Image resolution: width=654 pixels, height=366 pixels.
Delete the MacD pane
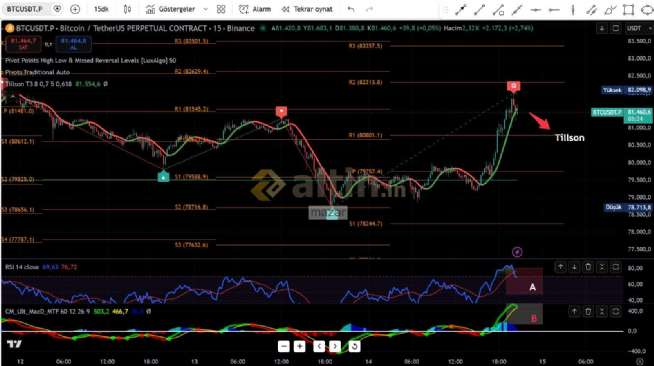[588, 311]
